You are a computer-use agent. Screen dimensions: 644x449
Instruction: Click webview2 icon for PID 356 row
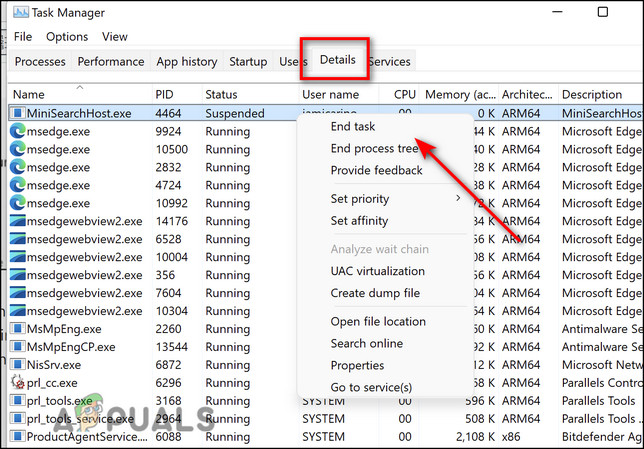click(18, 275)
